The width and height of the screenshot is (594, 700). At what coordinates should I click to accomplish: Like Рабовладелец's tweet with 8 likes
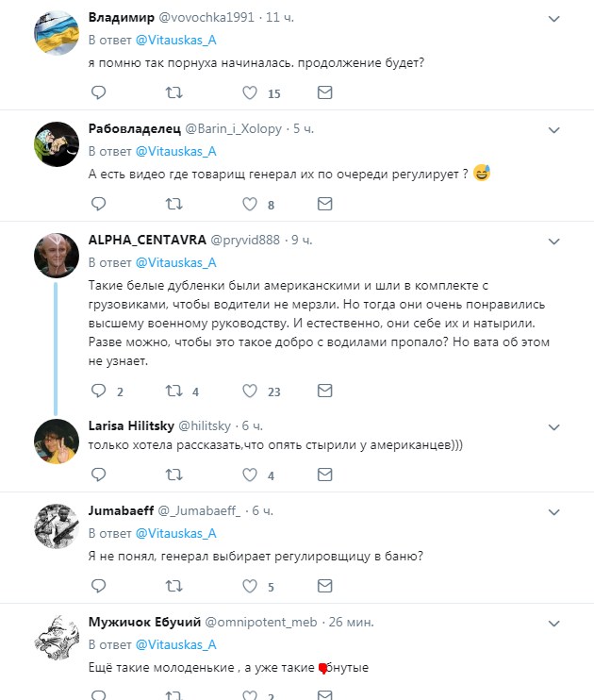pyautogui.click(x=250, y=203)
